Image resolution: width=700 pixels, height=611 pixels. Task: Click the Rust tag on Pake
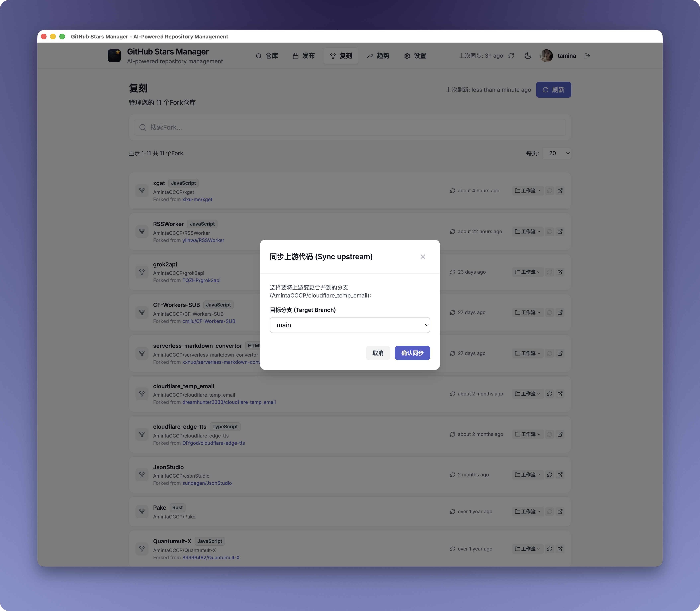point(177,508)
